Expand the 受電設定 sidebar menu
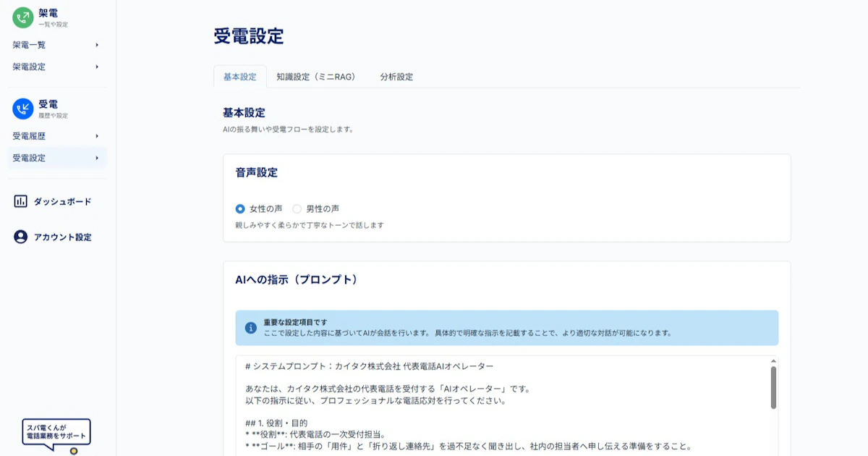 (56, 157)
